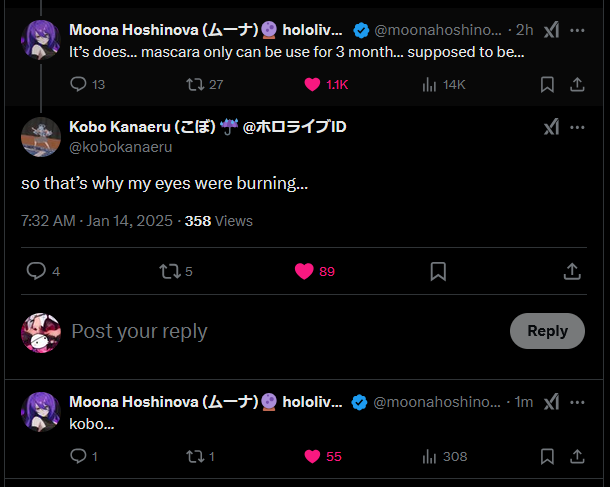Like Kobo's tweet with 89 likes
This screenshot has width=610, height=487.
[x=305, y=271]
